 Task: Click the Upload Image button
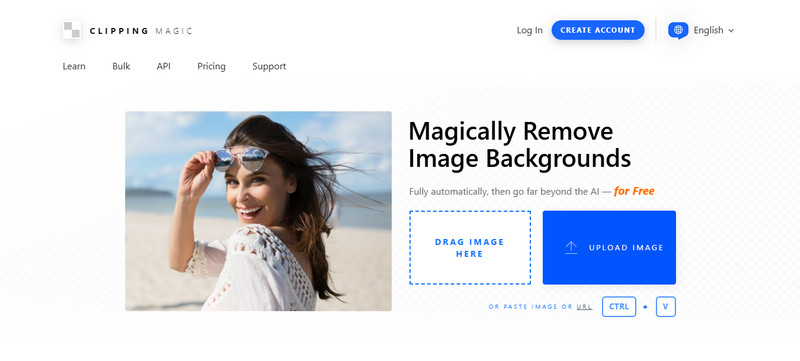click(x=609, y=247)
